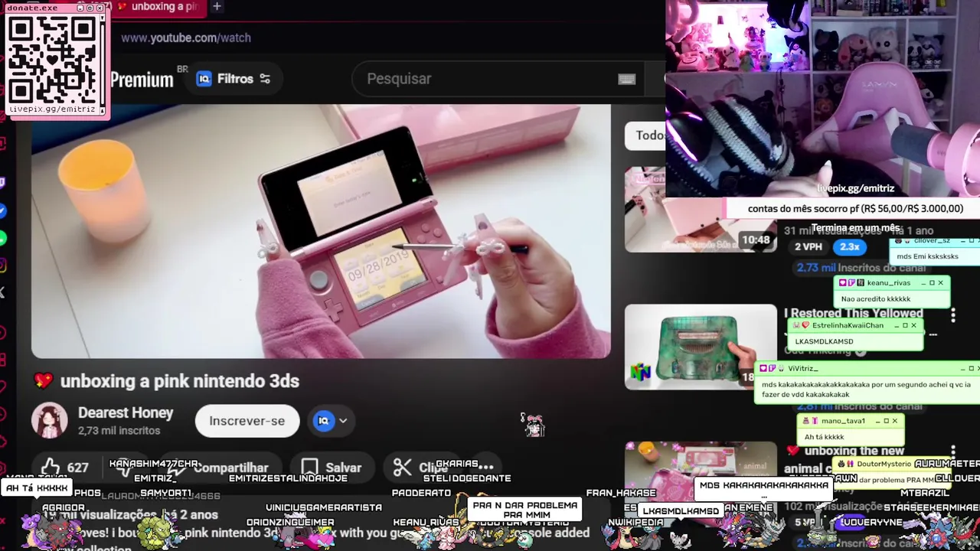Click the 'Termina em um mês' text

click(x=856, y=228)
